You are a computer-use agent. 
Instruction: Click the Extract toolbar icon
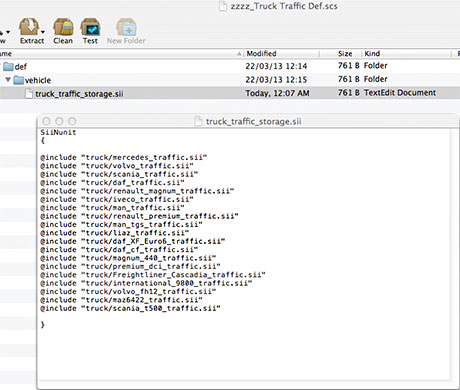(x=29, y=27)
